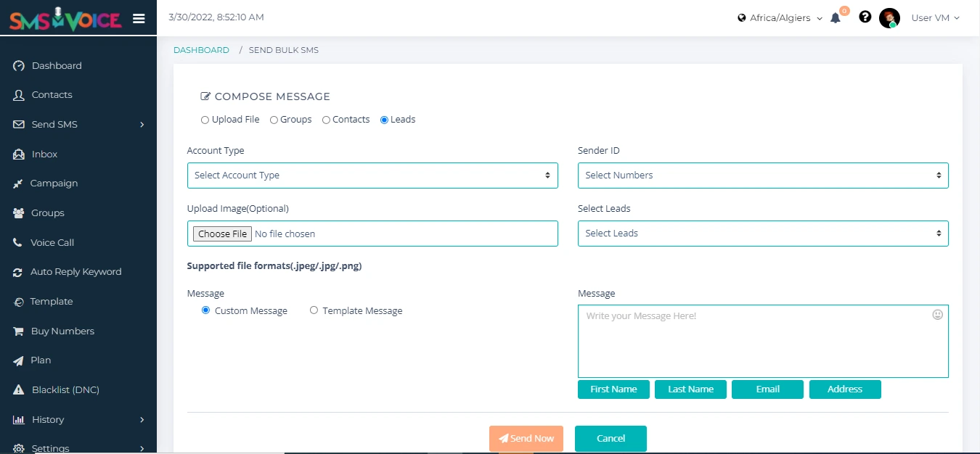The height and width of the screenshot is (454, 980).
Task: Click the hamburger menu icon
Action: click(x=139, y=19)
